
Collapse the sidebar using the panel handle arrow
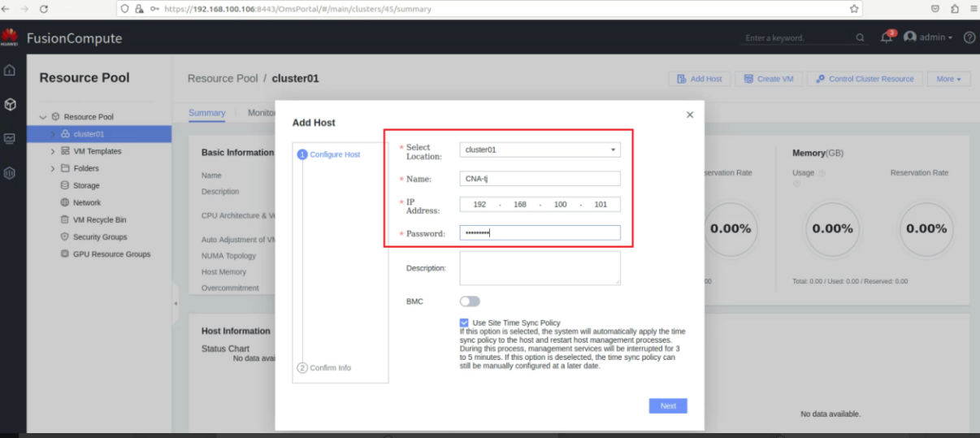(176, 303)
